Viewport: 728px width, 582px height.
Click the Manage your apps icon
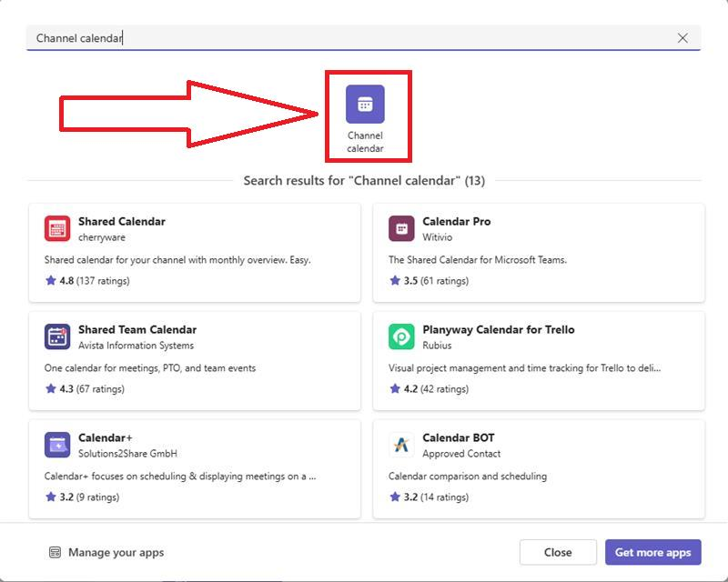tap(55, 552)
